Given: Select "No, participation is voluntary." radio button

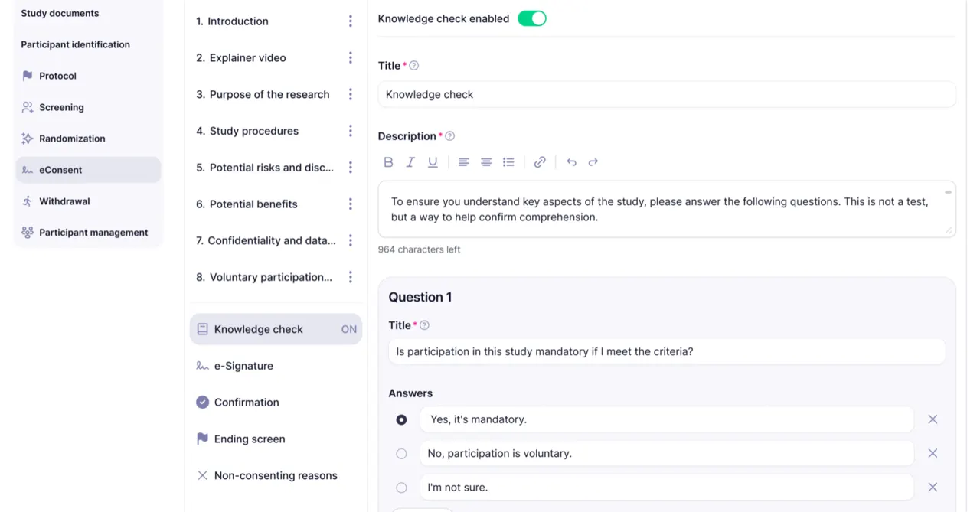Looking at the screenshot, I should [401, 453].
